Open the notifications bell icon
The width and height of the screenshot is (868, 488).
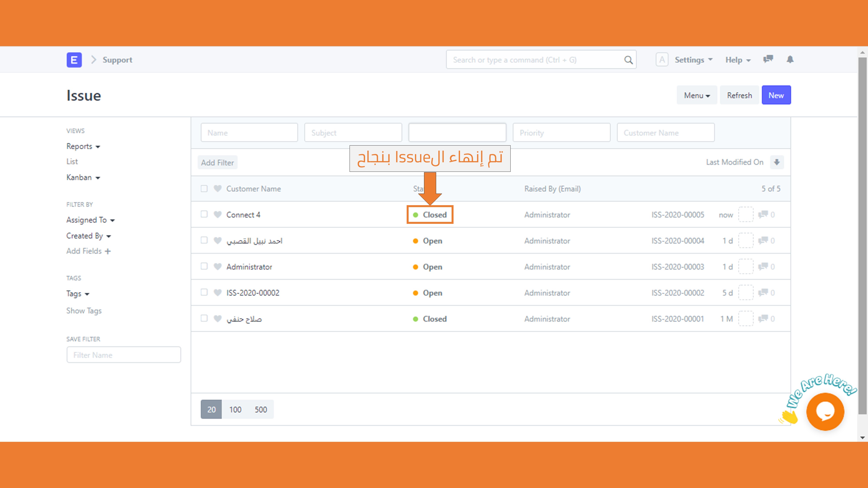(790, 59)
